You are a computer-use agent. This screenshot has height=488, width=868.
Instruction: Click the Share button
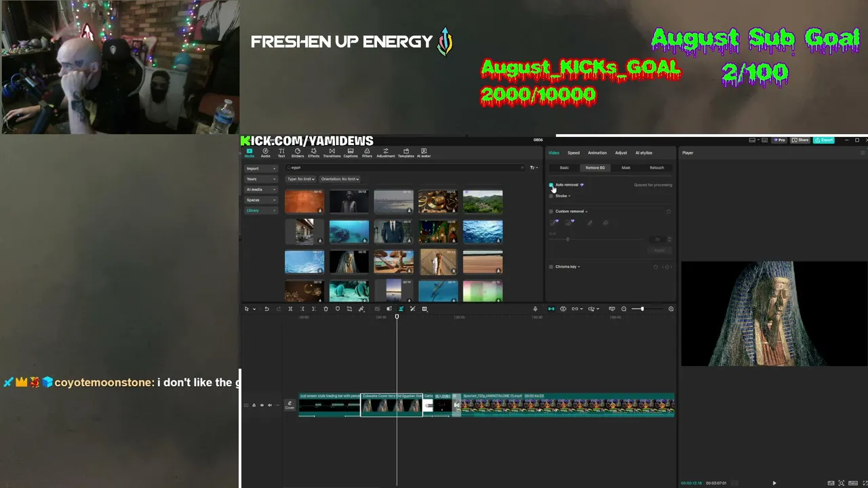coord(801,140)
